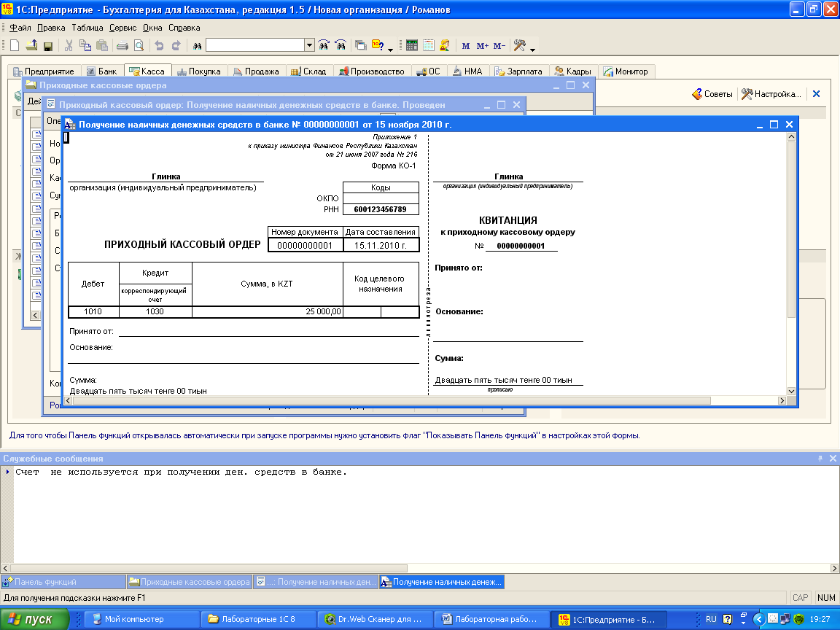Switch to the Производство tab
The height and width of the screenshot is (630, 840).
tap(373, 71)
